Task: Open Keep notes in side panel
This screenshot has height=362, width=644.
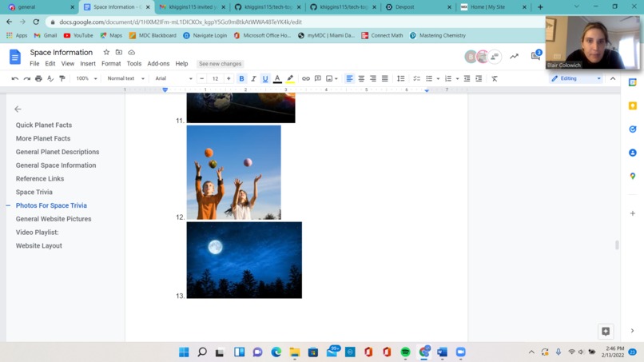Action: (633, 105)
